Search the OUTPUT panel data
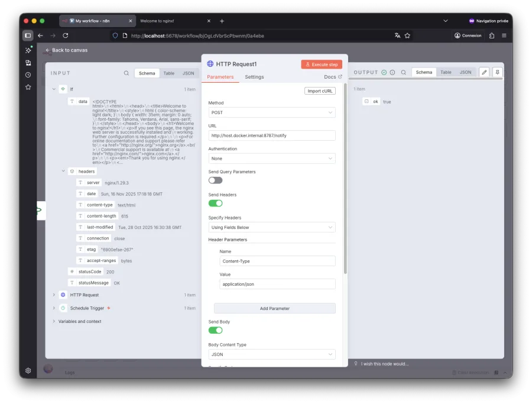The height and width of the screenshot is (404, 532). 403,72
